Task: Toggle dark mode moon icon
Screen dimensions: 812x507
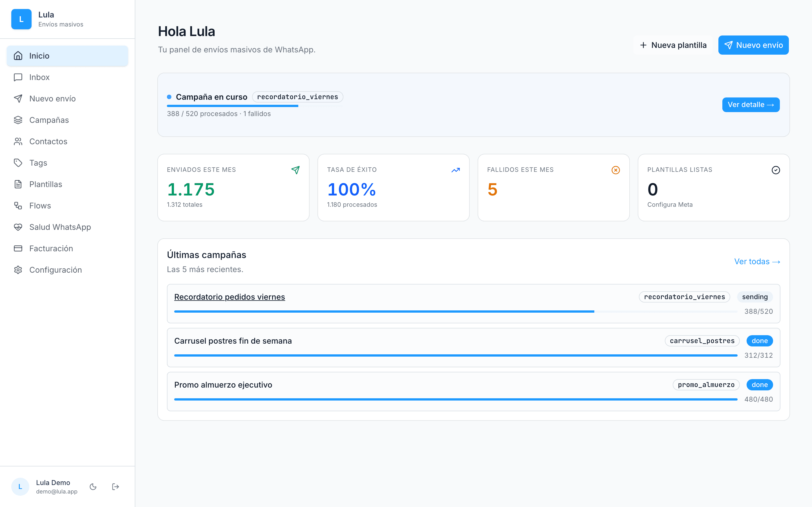Action: 93,486
